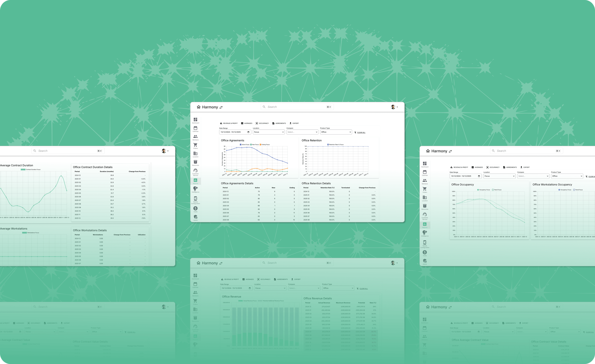Click the Costs dollar icon in the Office Occupancy window
This screenshot has height=364, width=595.
click(x=425, y=252)
